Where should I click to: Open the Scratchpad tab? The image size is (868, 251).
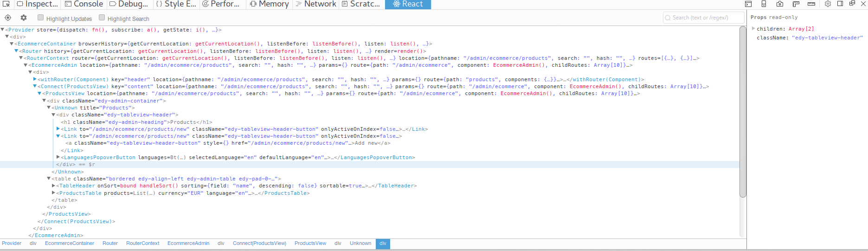(x=361, y=4)
